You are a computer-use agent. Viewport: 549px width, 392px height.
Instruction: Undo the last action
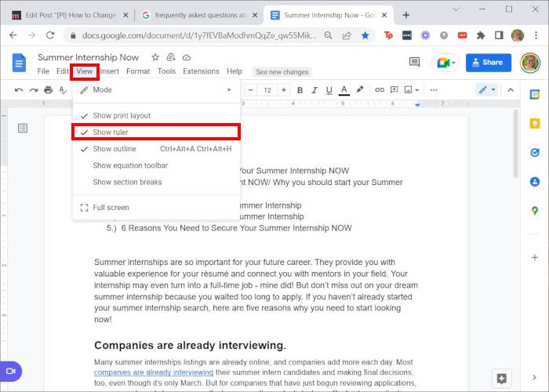(x=19, y=90)
